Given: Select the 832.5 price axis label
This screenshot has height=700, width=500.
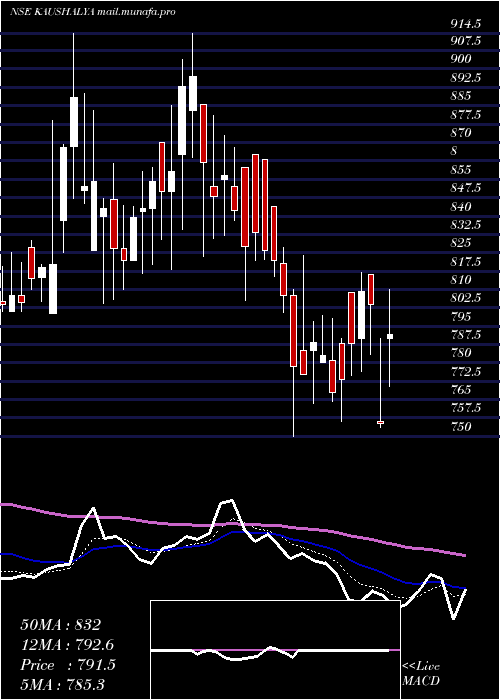Looking at the screenshot, I should point(466,225).
